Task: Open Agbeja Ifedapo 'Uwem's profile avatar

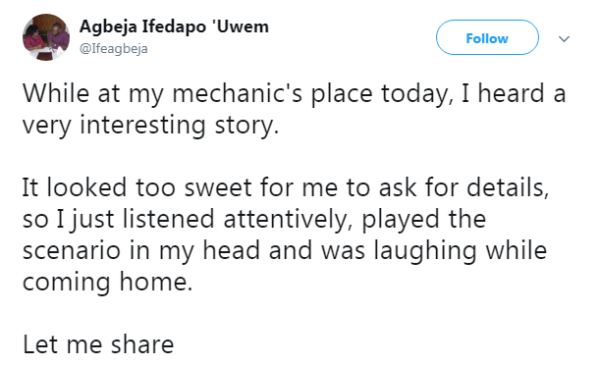Action: click(46, 37)
